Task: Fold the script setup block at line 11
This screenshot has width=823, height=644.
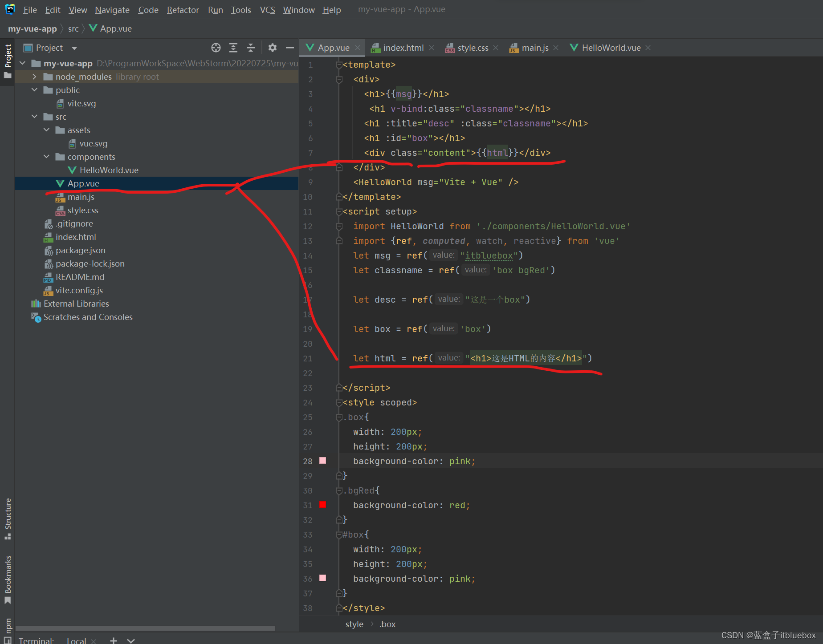Action: pyautogui.click(x=339, y=212)
